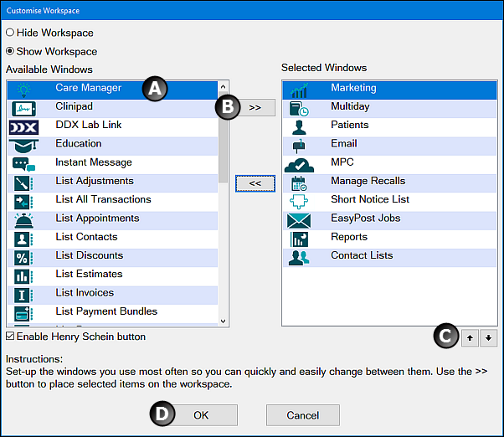Toggle Enable Henry Schein button checkbox
Image resolution: width=504 pixels, height=437 pixels.
pyautogui.click(x=10, y=337)
